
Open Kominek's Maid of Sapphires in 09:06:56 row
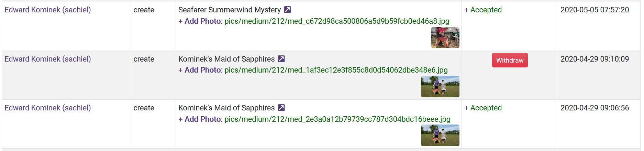click(x=226, y=108)
